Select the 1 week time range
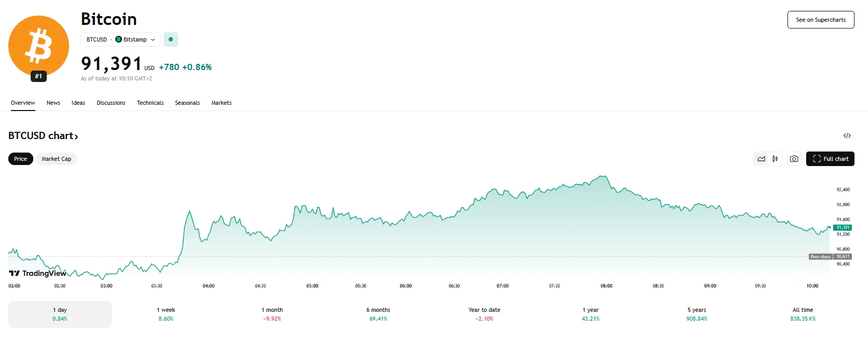Screen dimensions: 868x343 click(x=166, y=314)
